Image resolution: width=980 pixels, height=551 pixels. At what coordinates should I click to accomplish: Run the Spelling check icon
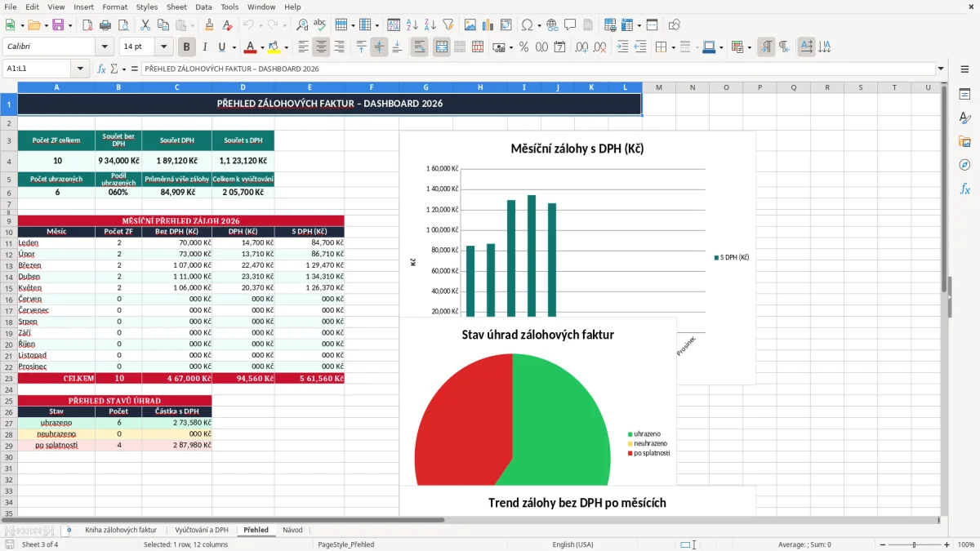(x=320, y=25)
